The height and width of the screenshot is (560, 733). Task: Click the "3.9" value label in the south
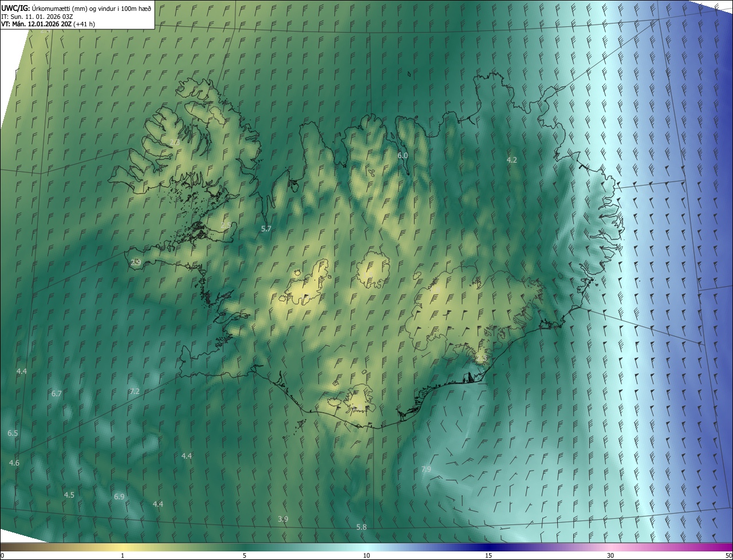[x=283, y=519]
